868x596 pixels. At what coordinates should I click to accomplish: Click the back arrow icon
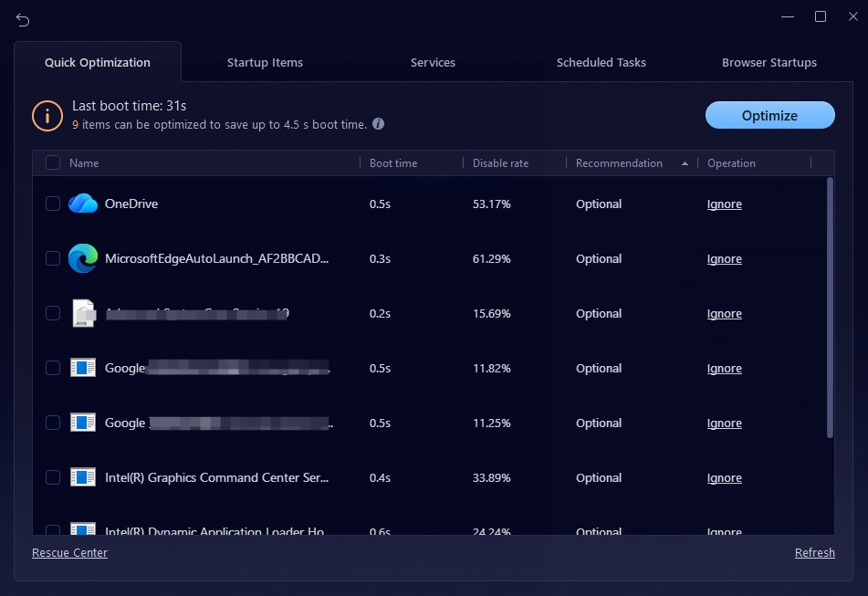pos(23,20)
